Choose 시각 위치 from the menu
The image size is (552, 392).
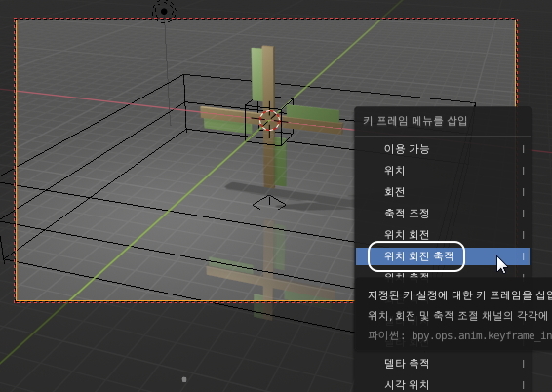pyautogui.click(x=442, y=384)
